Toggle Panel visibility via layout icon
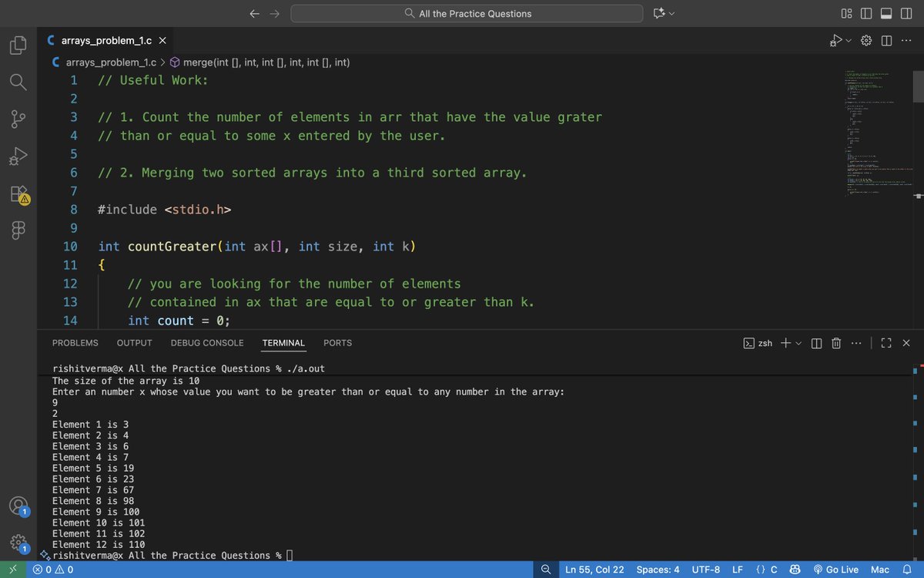 (886, 13)
